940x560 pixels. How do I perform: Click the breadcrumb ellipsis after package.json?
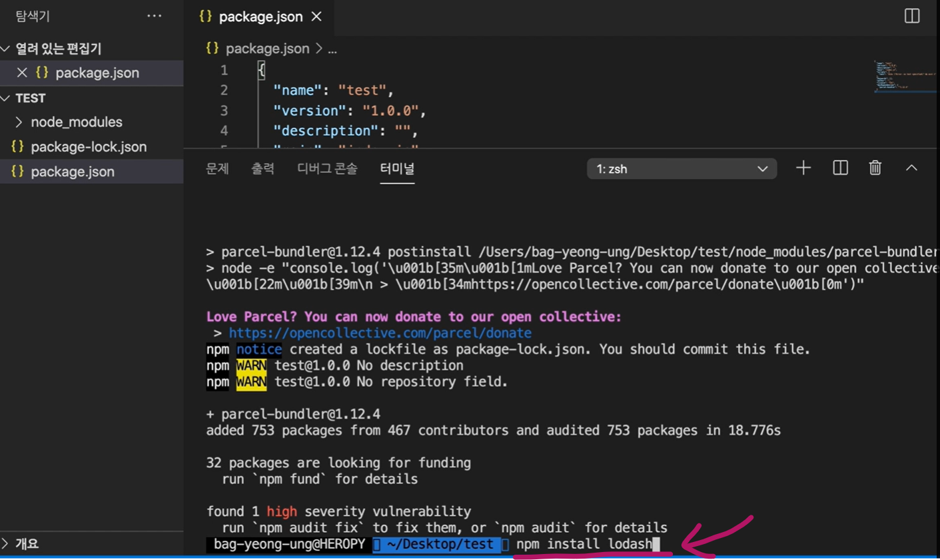coord(332,49)
